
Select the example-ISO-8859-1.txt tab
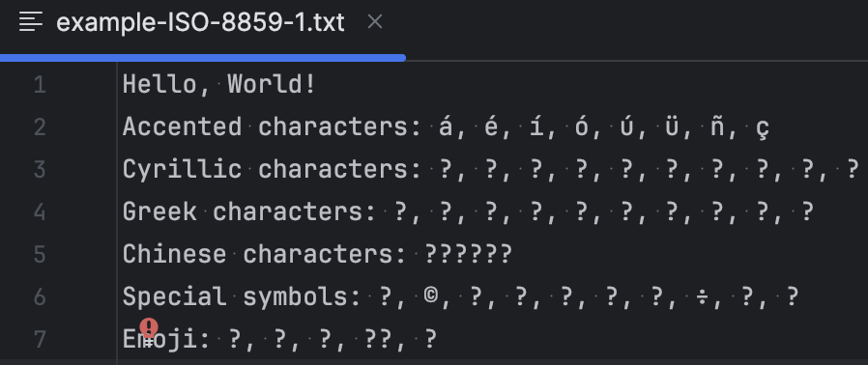[200, 22]
